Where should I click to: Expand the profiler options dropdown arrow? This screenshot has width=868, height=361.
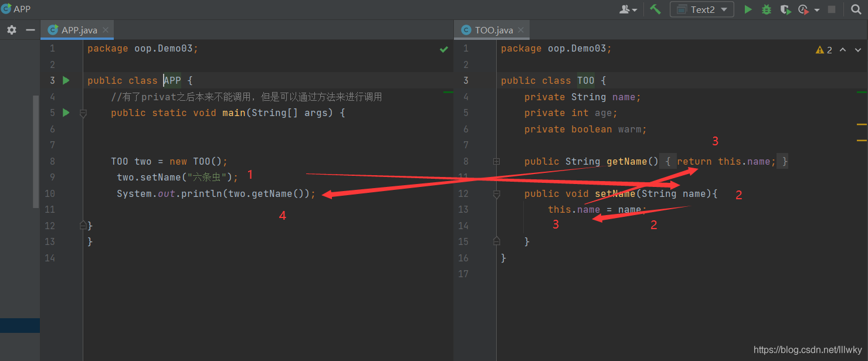click(x=816, y=10)
